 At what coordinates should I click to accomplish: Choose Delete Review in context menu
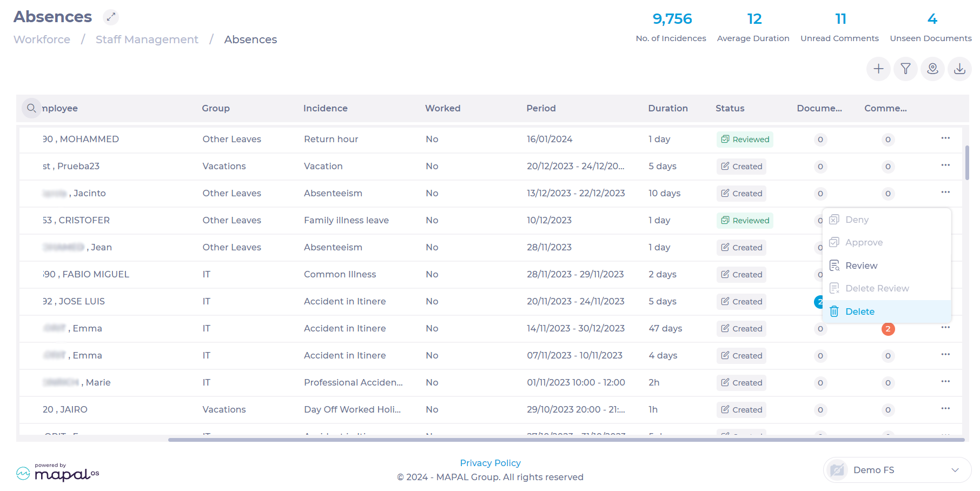(887, 288)
